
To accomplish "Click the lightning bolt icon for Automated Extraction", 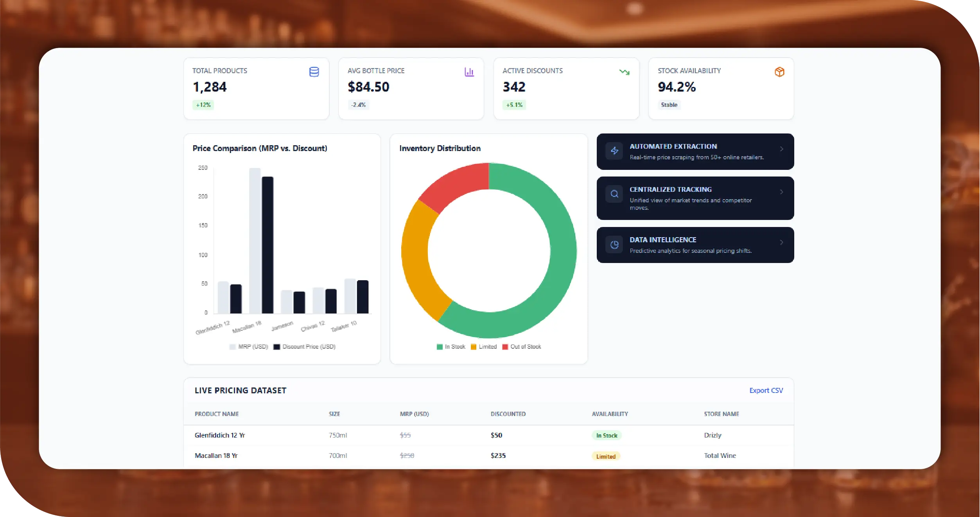I will (614, 151).
